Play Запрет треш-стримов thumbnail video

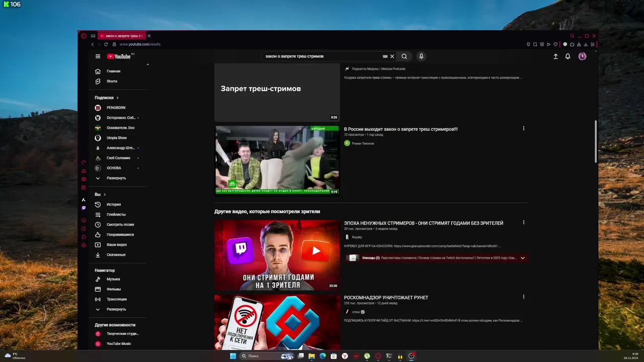pyautogui.click(x=277, y=93)
